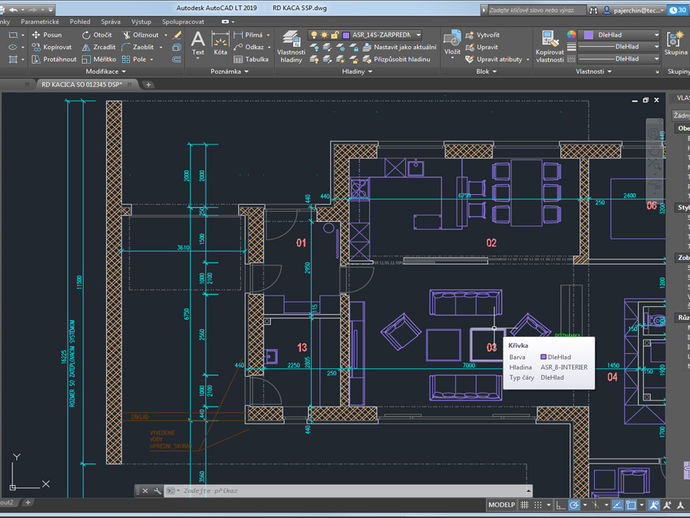Expand the Poznámka panel
Viewport: 690px width, 518px height.
coord(229,71)
